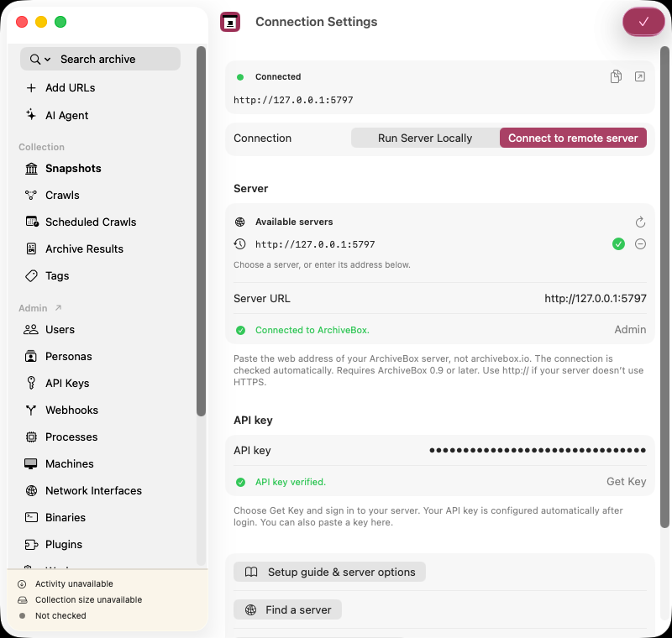Open server in external browser icon
672x638 pixels.
(x=640, y=76)
